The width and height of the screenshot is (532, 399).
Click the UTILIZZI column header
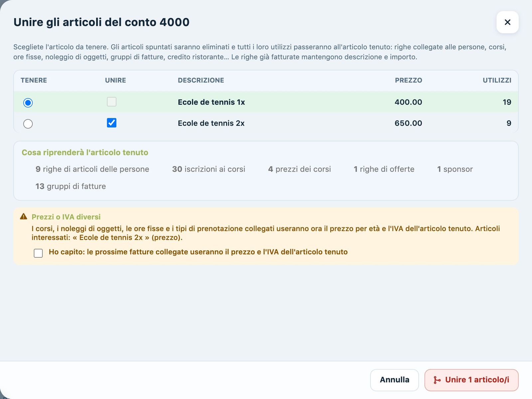(x=497, y=80)
